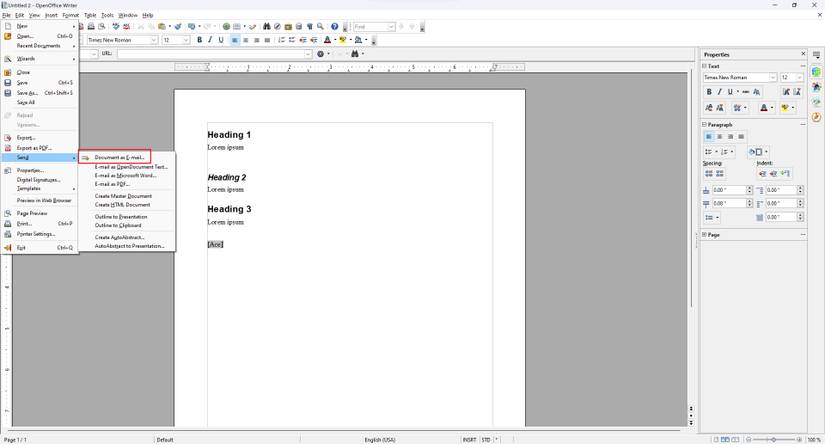
Task: Click the Printer Settings entry
Action: click(36, 234)
